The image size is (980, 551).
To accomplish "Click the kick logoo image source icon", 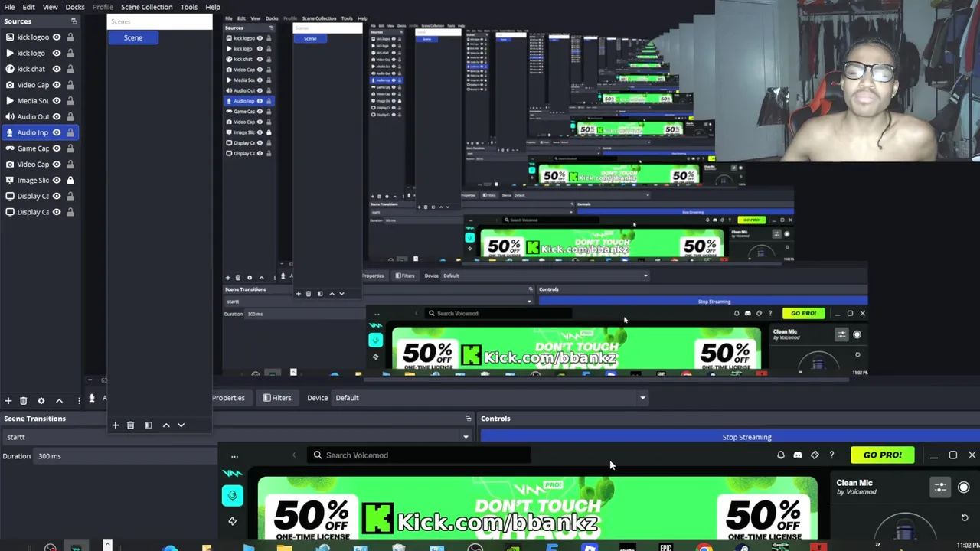I will click(x=10, y=37).
